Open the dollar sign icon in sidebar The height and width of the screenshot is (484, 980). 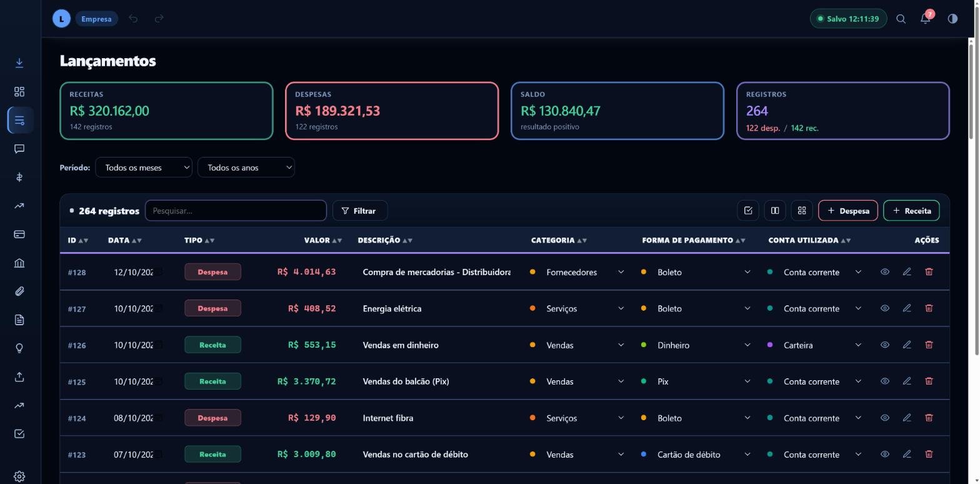19,178
